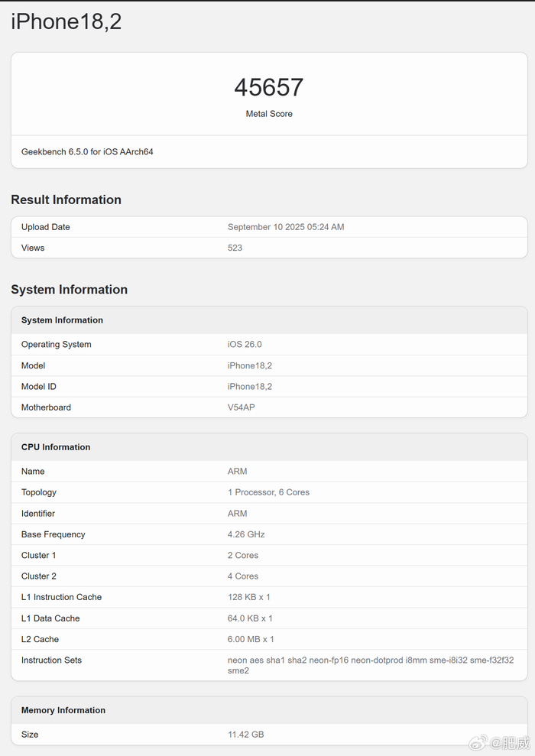Select the 64.0 KB x 1 value
This screenshot has height=756, width=535.
point(250,618)
